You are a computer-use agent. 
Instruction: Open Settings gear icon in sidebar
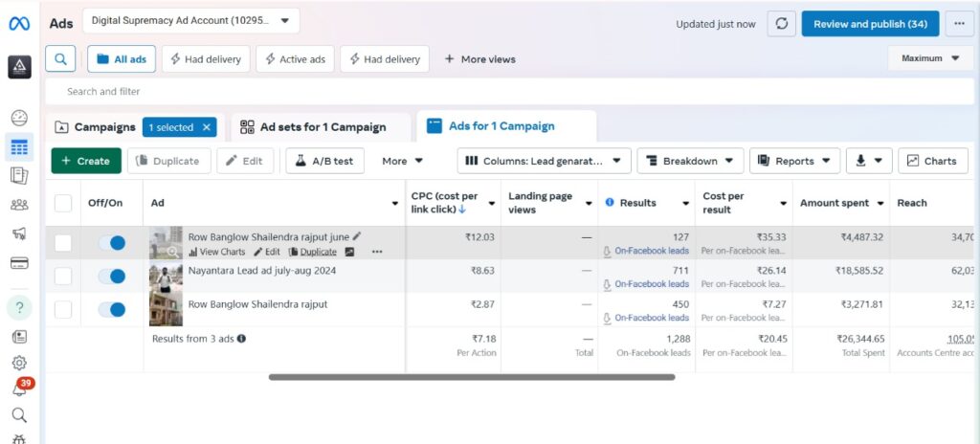[19, 363]
